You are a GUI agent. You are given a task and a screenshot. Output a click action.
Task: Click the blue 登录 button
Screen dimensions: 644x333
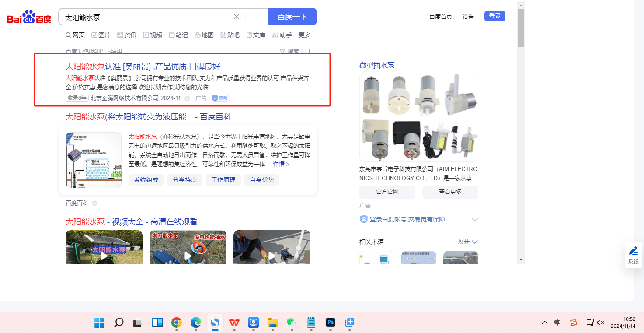pos(495,16)
